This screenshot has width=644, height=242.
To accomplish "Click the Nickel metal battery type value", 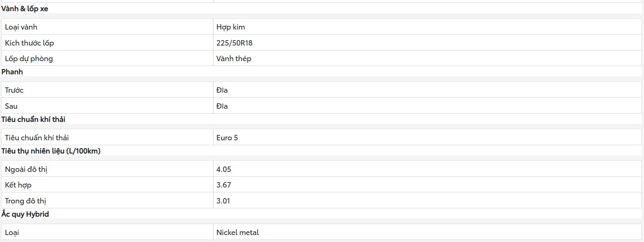I will point(238,233).
